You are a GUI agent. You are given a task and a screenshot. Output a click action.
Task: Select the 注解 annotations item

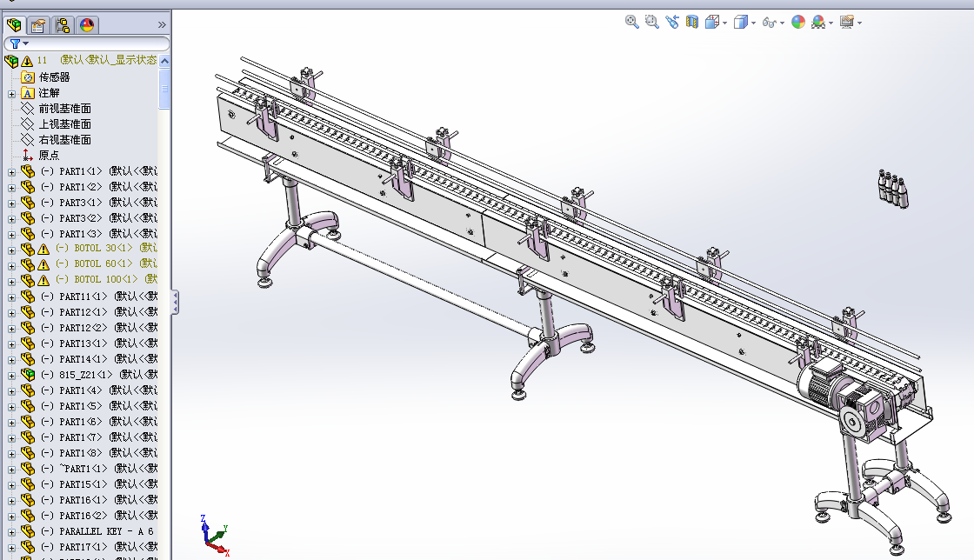pos(49,93)
